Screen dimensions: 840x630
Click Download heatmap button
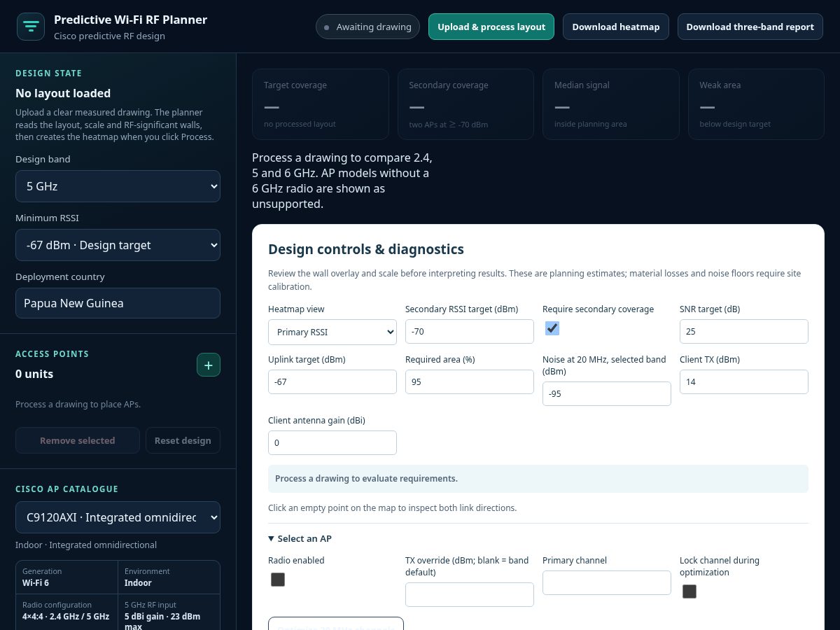pyautogui.click(x=616, y=27)
